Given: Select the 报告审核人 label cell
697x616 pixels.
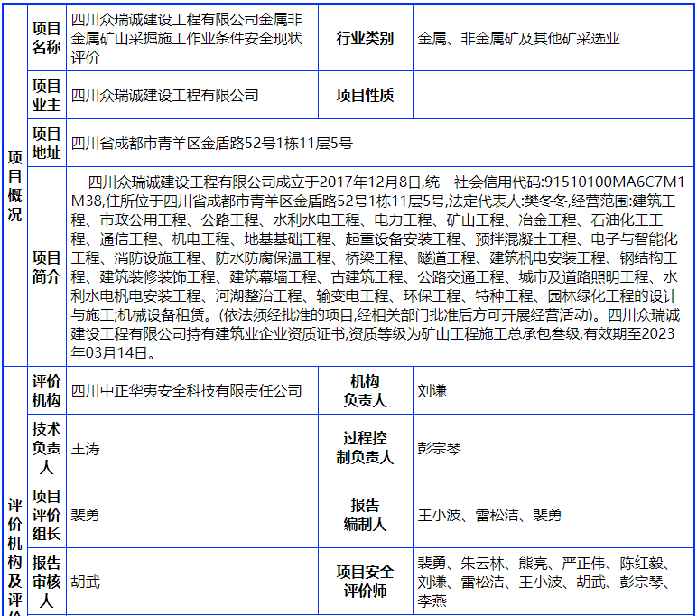Looking at the screenshot, I should 47,582.
